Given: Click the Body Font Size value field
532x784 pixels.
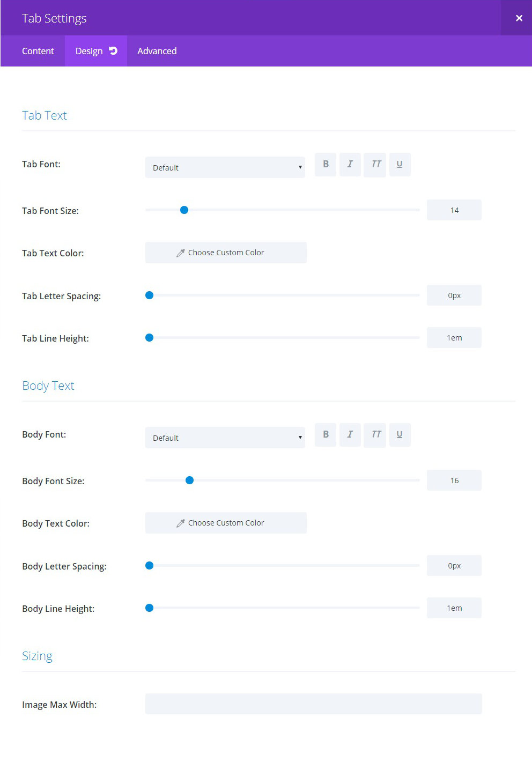Looking at the screenshot, I should (x=454, y=480).
